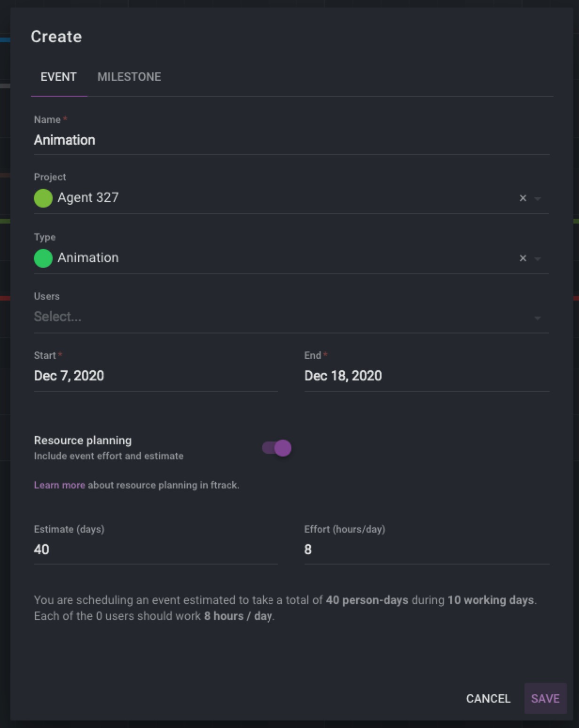This screenshot has width=579, height=728.
Task: Expand the Project dropdown arrow
Action: (x=538, y=199)
